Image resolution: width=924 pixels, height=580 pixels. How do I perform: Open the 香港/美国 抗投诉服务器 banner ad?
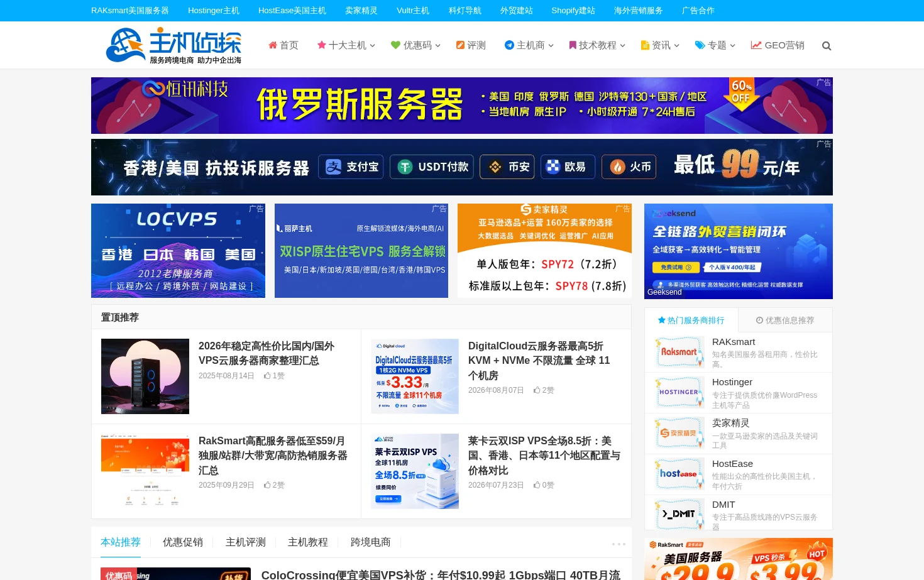pos(462,167)
